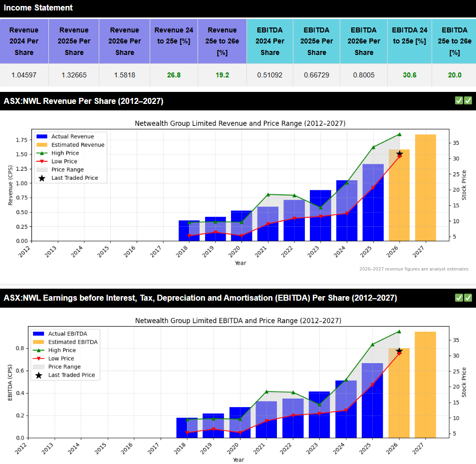
Task: Collapse the ASX:NWL EBITDA Per Share section header
Action: 200,298
